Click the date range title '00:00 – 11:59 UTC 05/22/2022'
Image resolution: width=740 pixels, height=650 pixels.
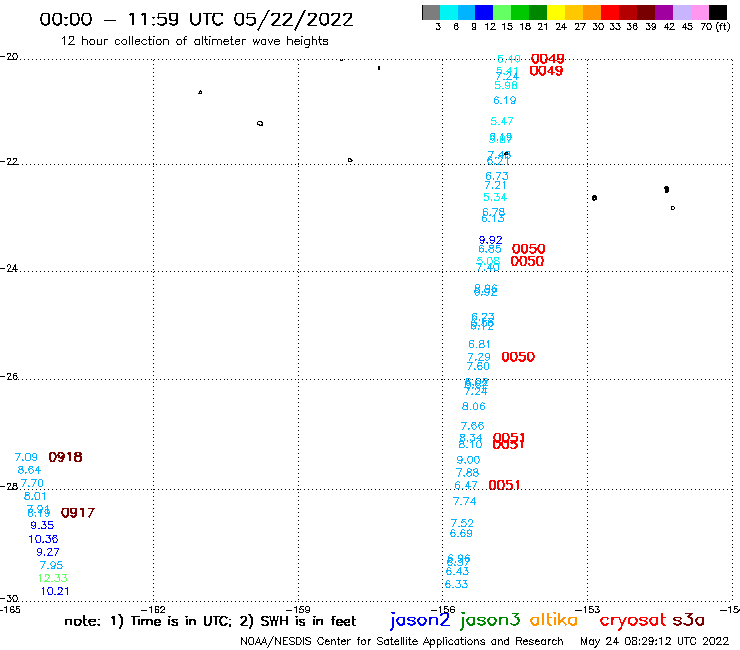click(x=196, y=20)
